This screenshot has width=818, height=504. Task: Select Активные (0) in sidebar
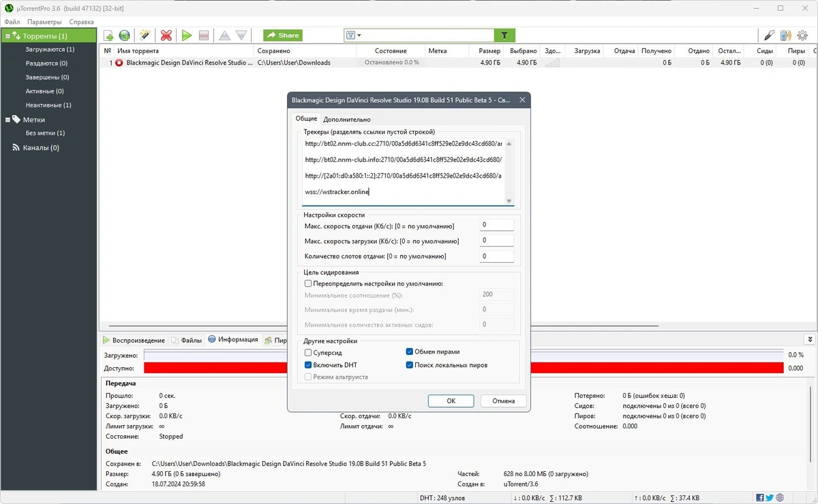tap(44, 91)
